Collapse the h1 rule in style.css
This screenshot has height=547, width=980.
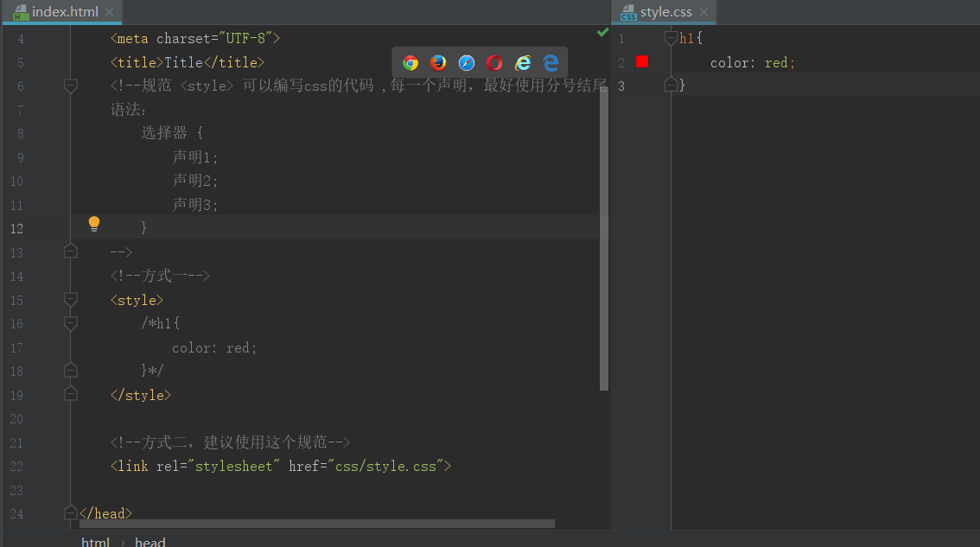click(x=671, y=38)
